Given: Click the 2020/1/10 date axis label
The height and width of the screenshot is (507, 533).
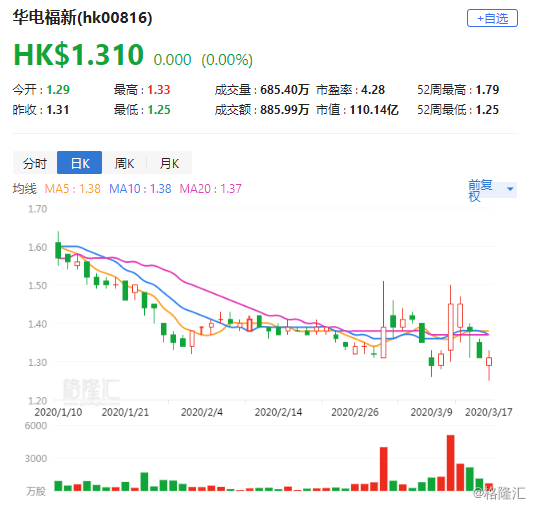Looking at the screenshot, I should coord(58,412).
